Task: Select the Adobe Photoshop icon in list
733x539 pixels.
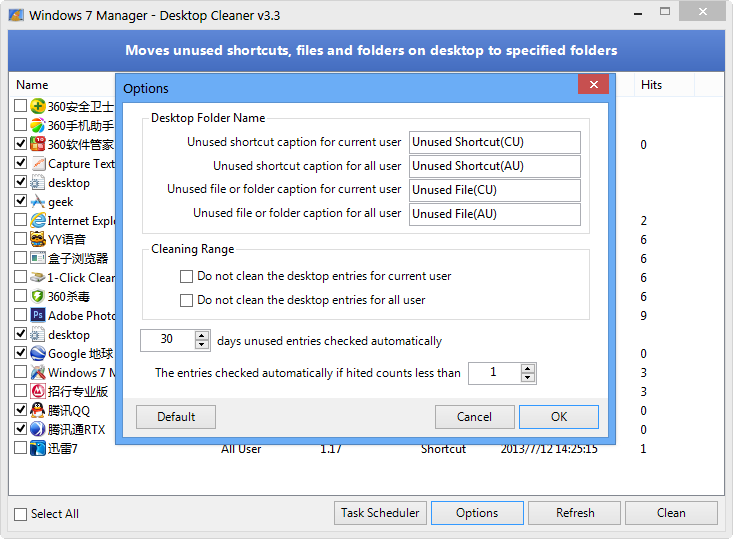Action: (x=38, y=315)
